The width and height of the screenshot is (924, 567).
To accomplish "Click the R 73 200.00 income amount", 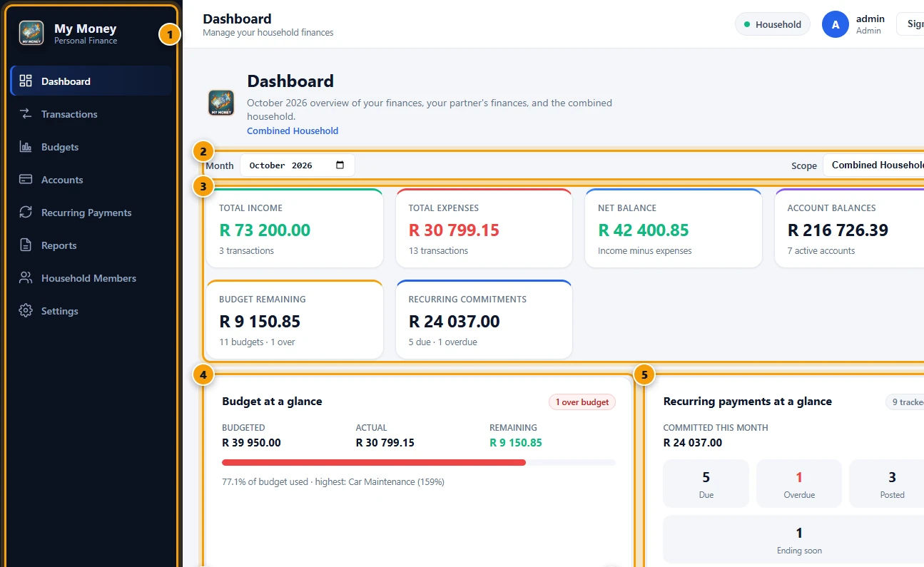I will coord(265,230).
